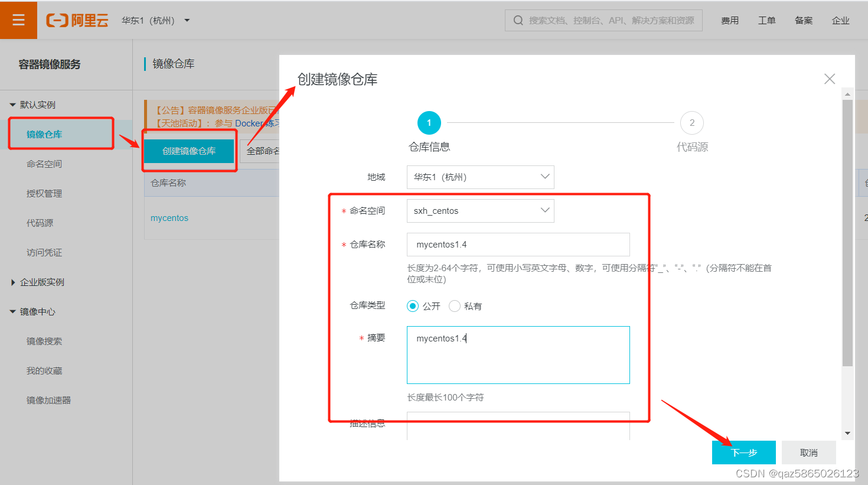Click the 仓库名称 input field
The image size is (868, 485).
[518, 244]
